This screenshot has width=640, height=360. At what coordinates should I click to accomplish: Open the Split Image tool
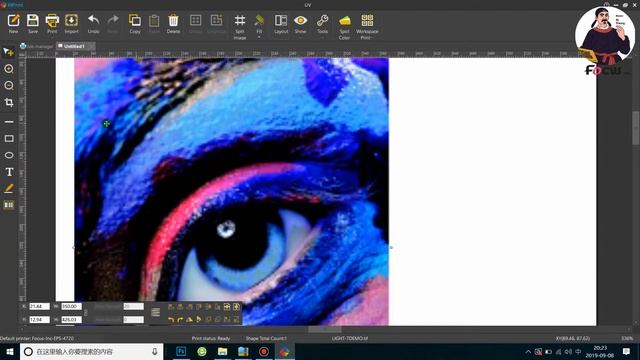(x=240, y=27)
